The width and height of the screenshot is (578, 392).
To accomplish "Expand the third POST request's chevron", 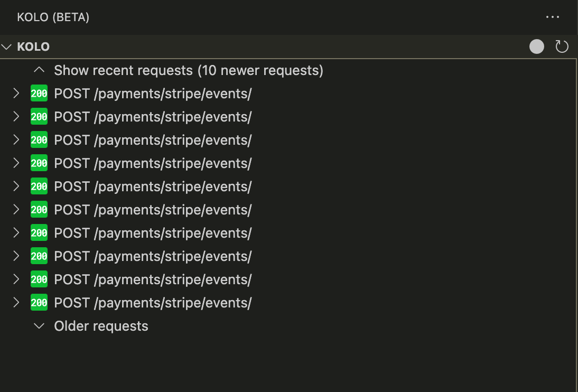I will (x=16, y=140).
